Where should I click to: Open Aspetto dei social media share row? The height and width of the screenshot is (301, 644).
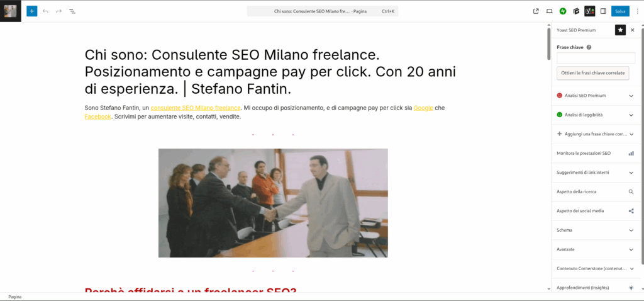pos(595,211)
